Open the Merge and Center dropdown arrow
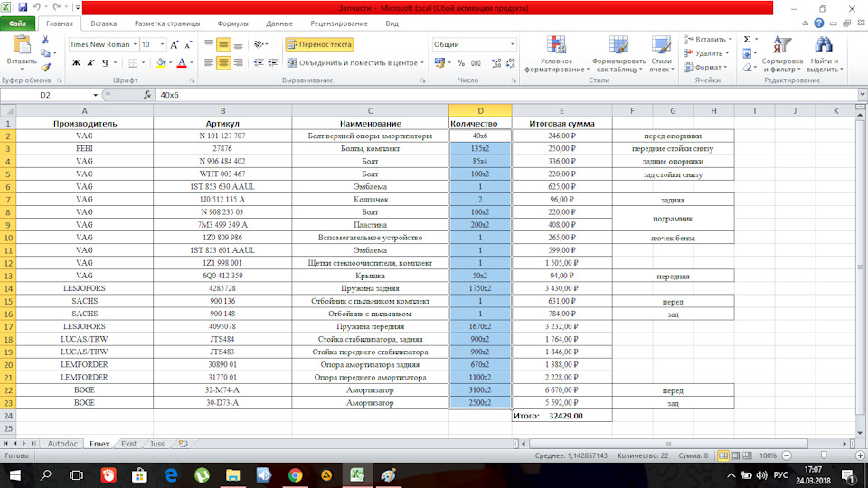 422,63
